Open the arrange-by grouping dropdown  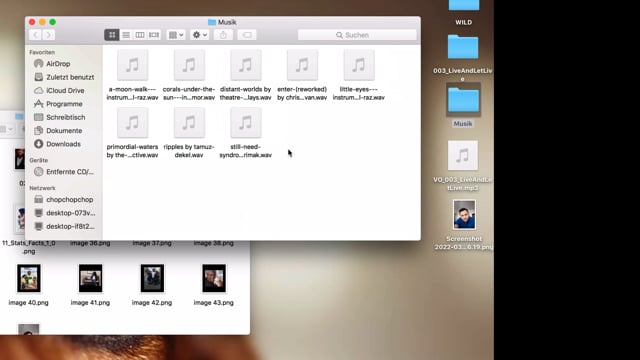[x=176, y=35]
